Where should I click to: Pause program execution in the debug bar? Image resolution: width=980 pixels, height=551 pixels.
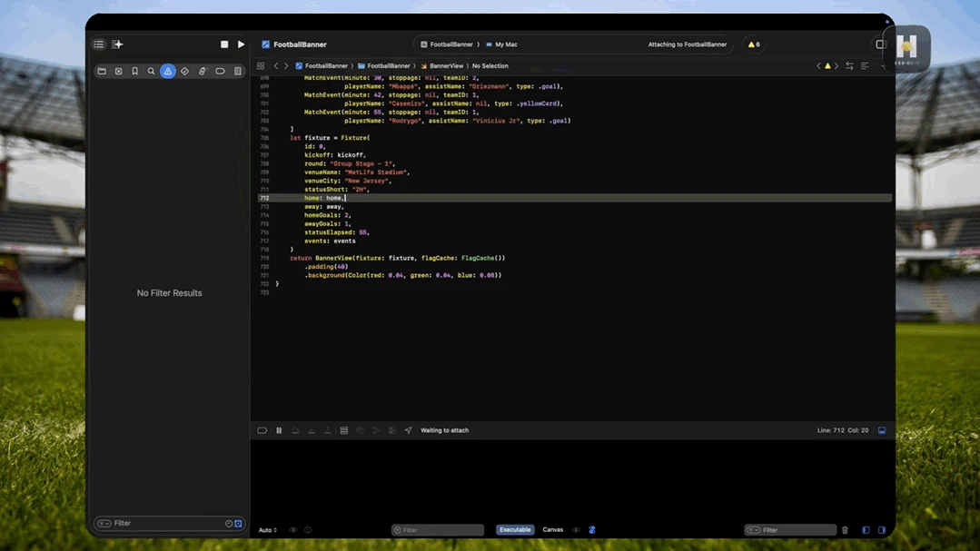(279, 430)
